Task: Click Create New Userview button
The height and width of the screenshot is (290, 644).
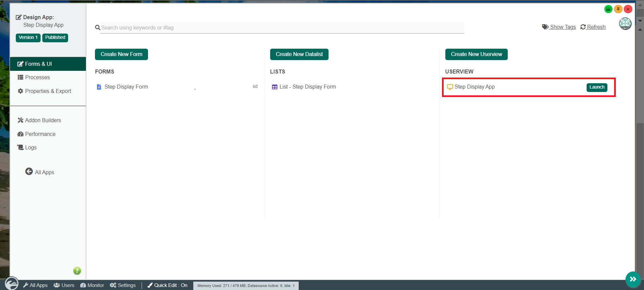Action: pos(477,54)
